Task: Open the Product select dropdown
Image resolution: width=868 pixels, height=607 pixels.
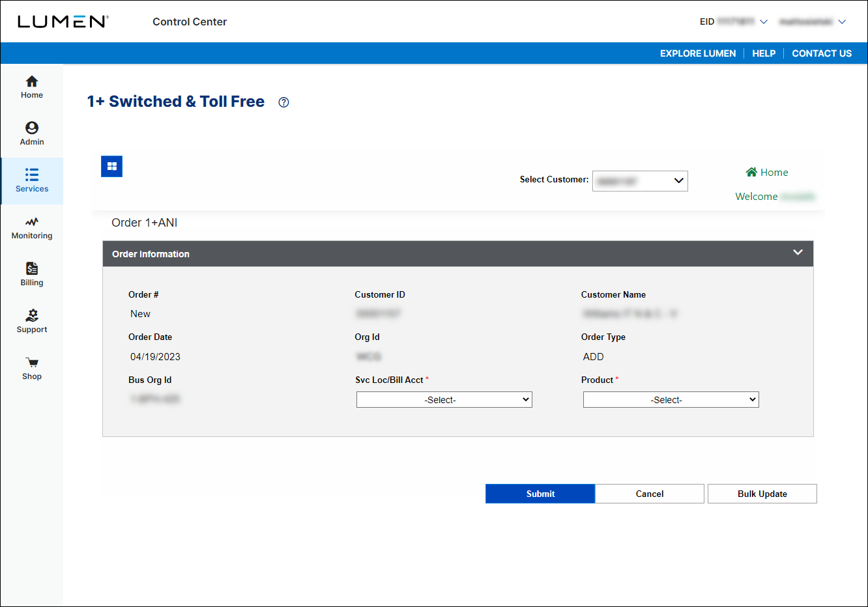Action: pyautogui.click(x=671, y=400)
